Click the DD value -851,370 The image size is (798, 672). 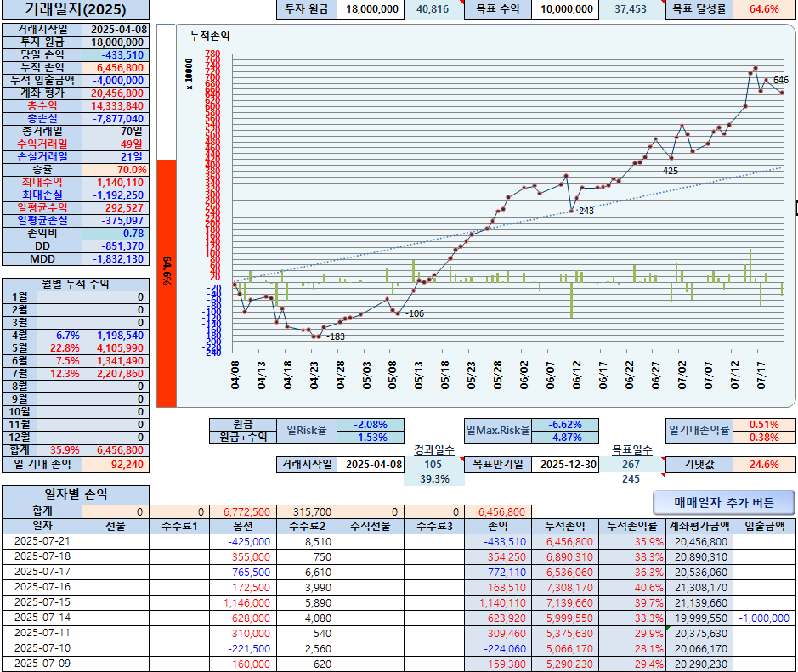[116, 246]
